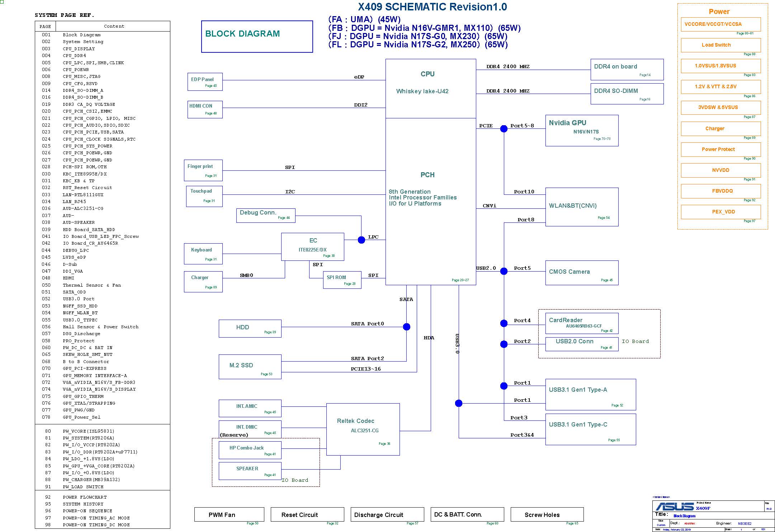The height and width of the screenshot is (532, 775).
Task: Select the Reltek Codec ALC3251-CG block
Action: click(363, 429)
